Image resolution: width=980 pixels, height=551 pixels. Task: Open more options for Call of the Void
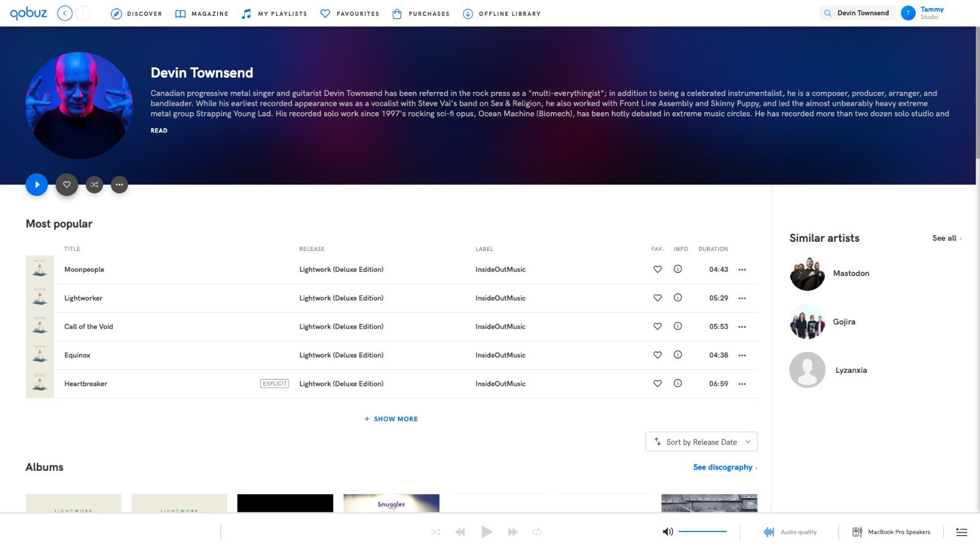point(742,326)
